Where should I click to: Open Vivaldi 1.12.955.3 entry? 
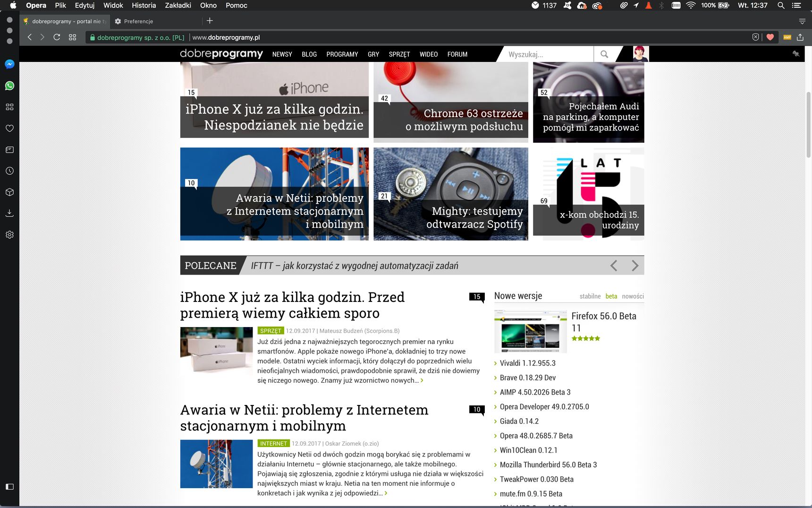527,363
